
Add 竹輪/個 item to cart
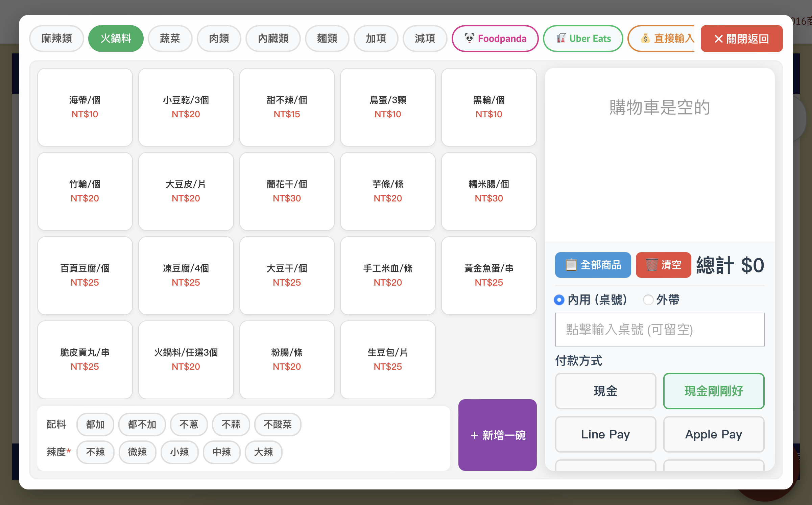click(x=85, y=191)
